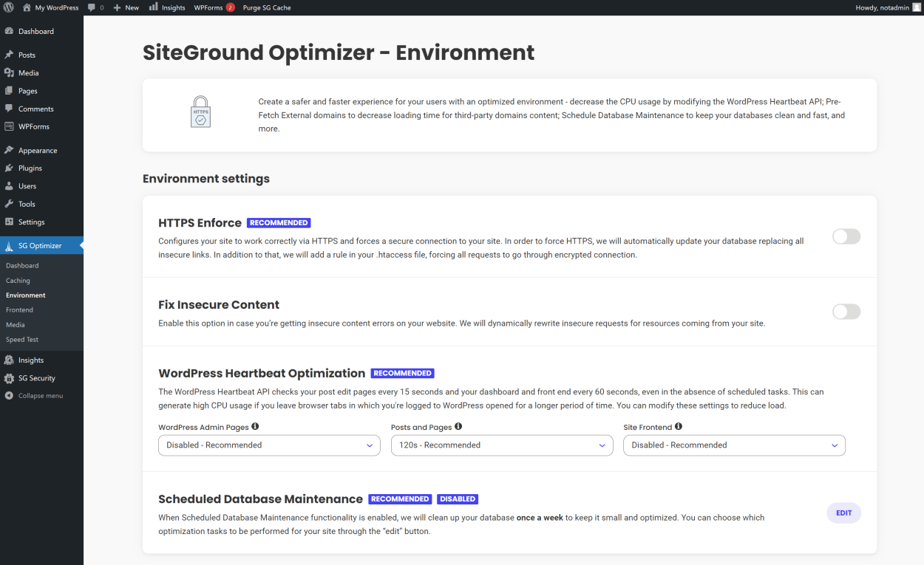Viewport: 924px width, 565px height.
Task: Open Posts menu in sidebar
Action: [x=41, y=55]
